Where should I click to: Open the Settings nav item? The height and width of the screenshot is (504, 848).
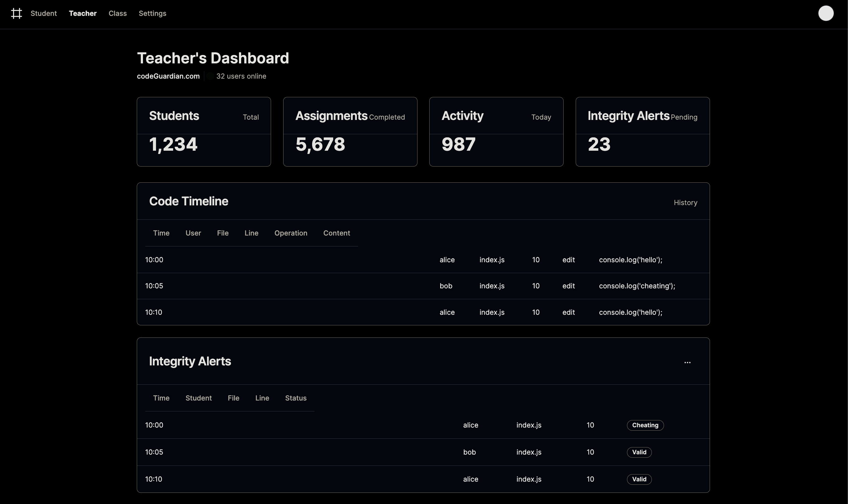152,14
